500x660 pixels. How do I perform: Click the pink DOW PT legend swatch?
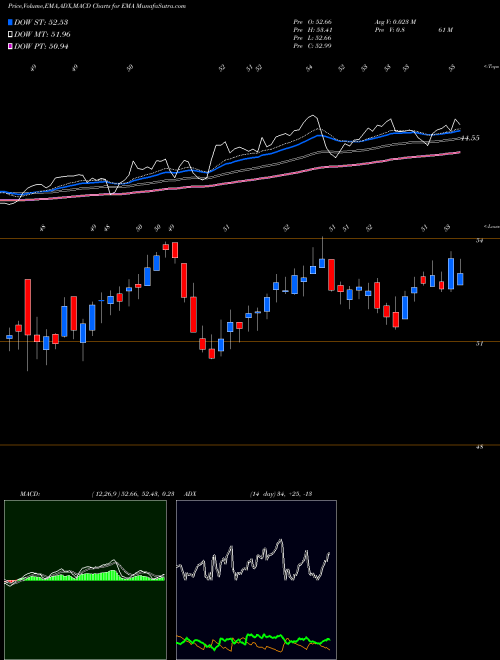point(10,46)
